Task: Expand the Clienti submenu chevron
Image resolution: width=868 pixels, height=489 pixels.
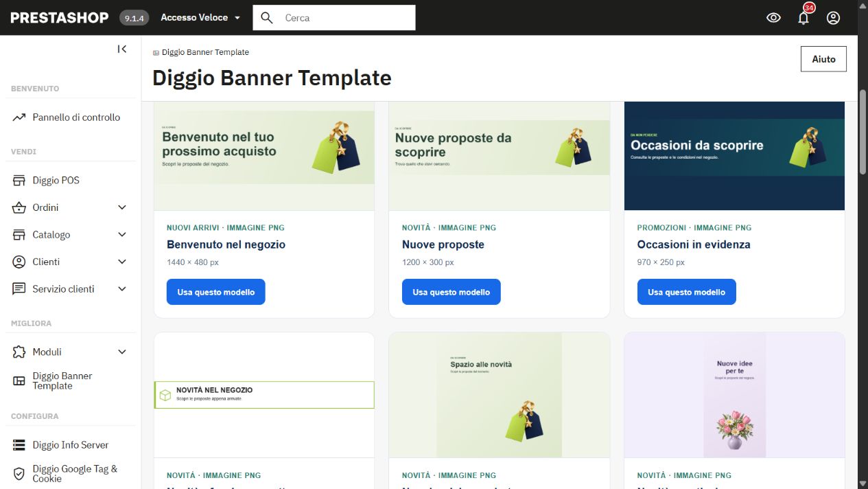Action: coord(122,262)
